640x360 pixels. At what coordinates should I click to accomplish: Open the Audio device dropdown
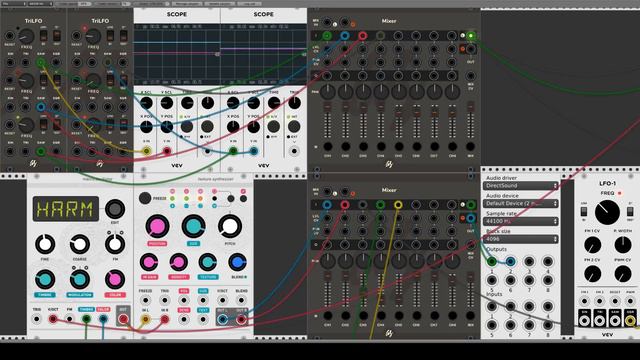(x=520, y=203)
